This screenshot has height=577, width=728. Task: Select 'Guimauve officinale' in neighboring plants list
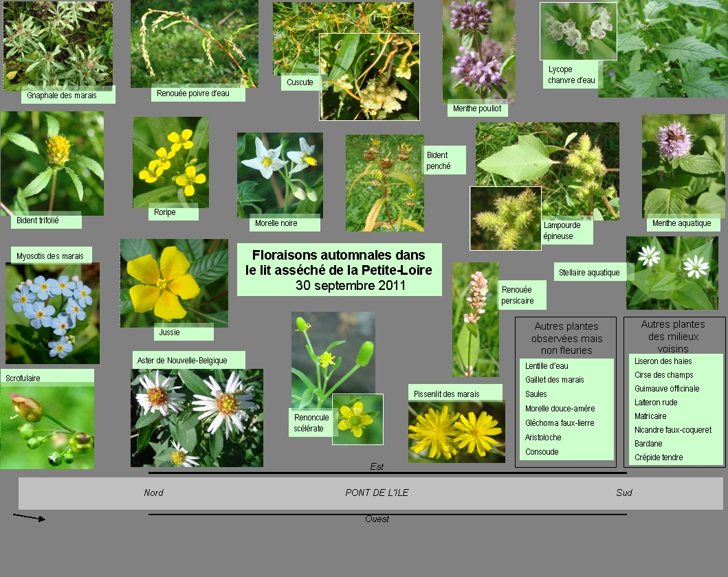tap(667, 389)
